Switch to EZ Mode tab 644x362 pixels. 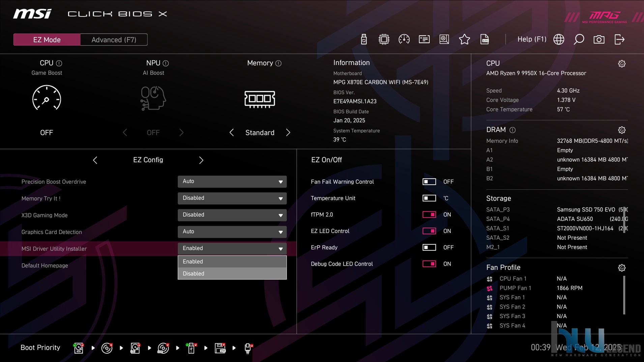(x=47, y=40)
